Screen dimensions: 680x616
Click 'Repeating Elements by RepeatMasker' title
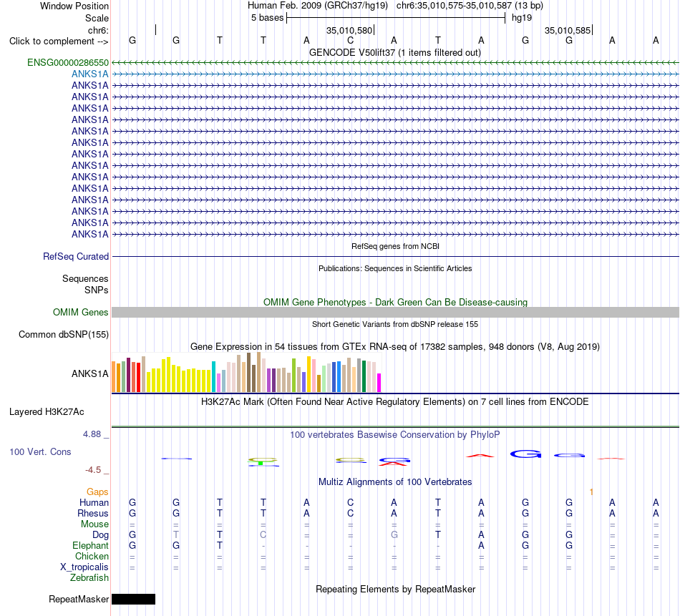point(396,590)
